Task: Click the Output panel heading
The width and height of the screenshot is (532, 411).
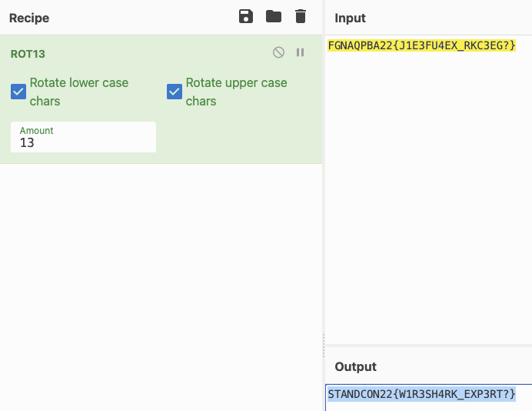Action: tap(356, 367)
